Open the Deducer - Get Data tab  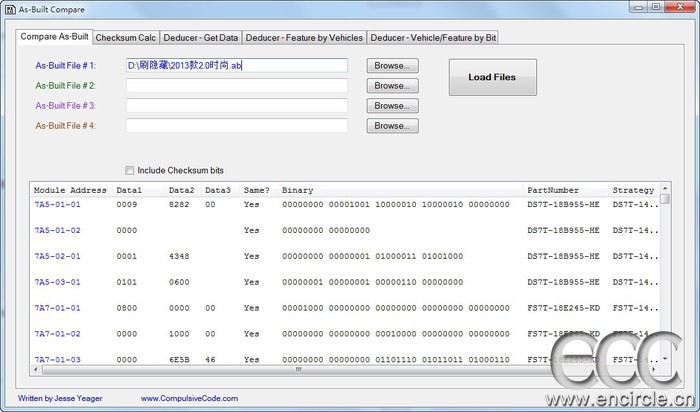pos(200,38)
